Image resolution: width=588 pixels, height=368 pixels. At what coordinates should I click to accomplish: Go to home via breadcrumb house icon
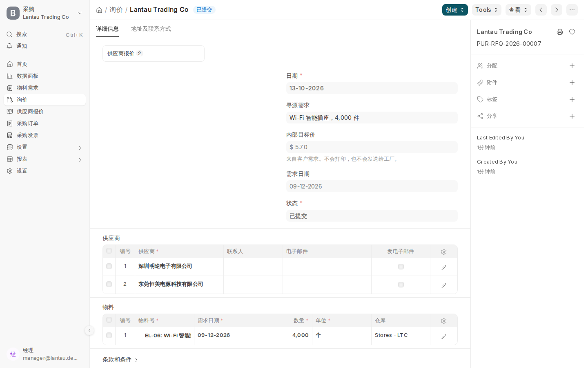[x=99, y=10]
